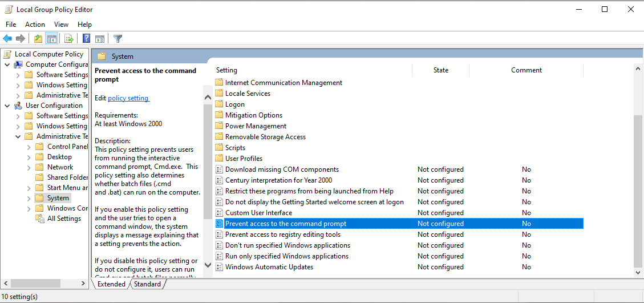Image resolution: width=644 pixels, height=303 pixels.
Task: Collapse the User Configuration tree node
Action: 7,106
